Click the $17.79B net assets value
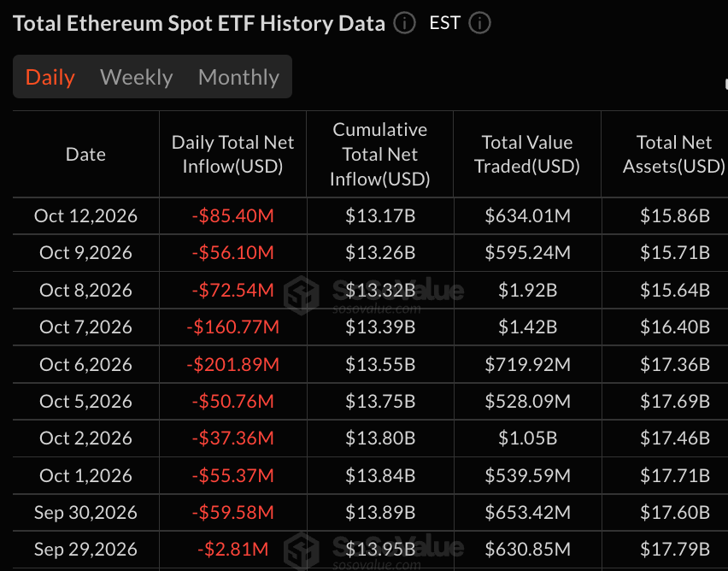Viewport: 728px width, 571px height. (675, 549)
